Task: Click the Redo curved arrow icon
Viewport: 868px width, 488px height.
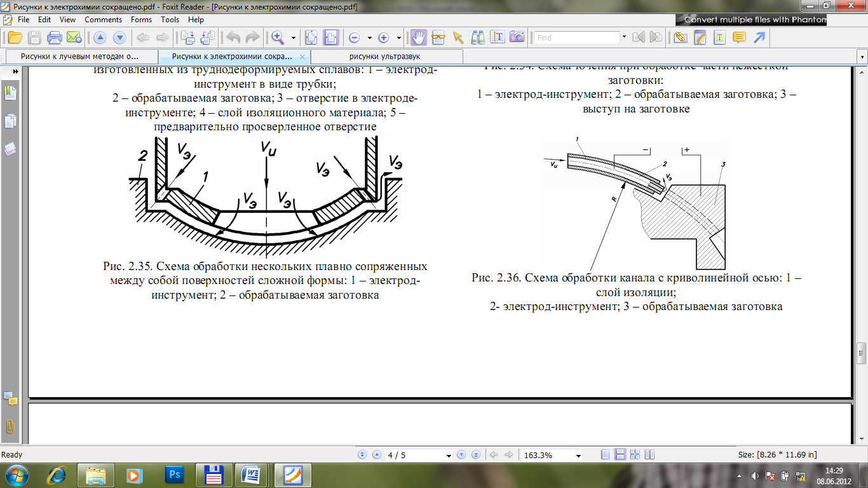Action: click(x=252, y=37)
